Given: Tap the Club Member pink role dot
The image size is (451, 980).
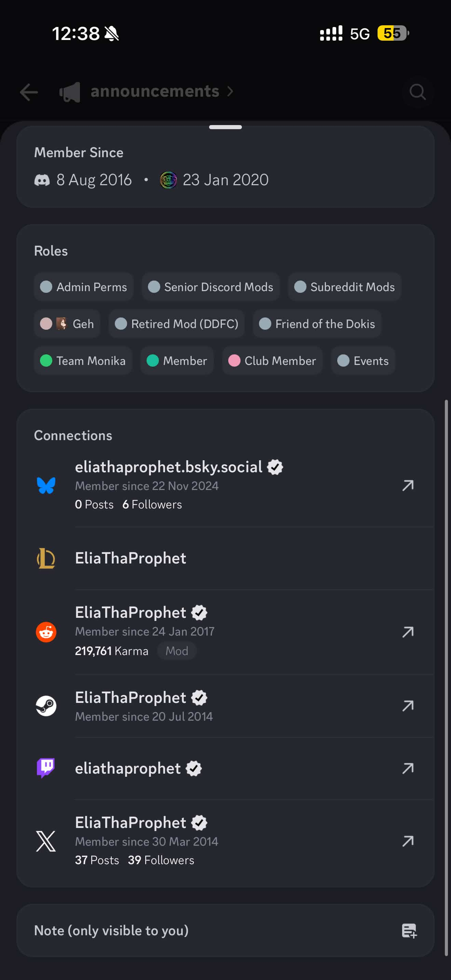Looking at the screenshot, I should [x=234, y=360].
